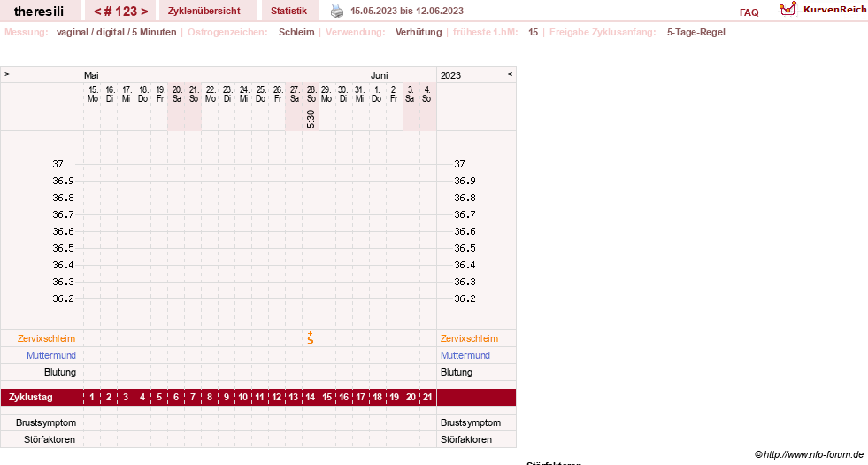The width and height of the screenshot is (868, 465).
Task: Click the cycle date range 15.05.2023 bis 12.06.2023
Action: click(x=407, y=11)
